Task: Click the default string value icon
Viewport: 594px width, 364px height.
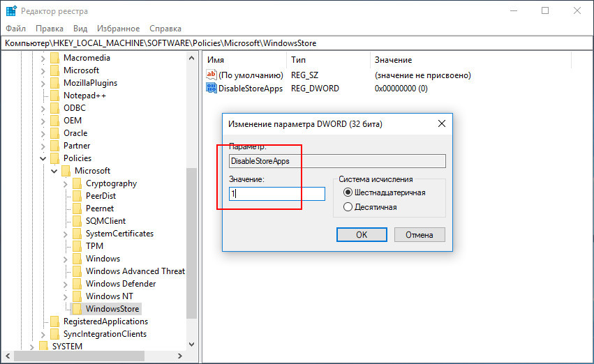Action: click(211, 75)
